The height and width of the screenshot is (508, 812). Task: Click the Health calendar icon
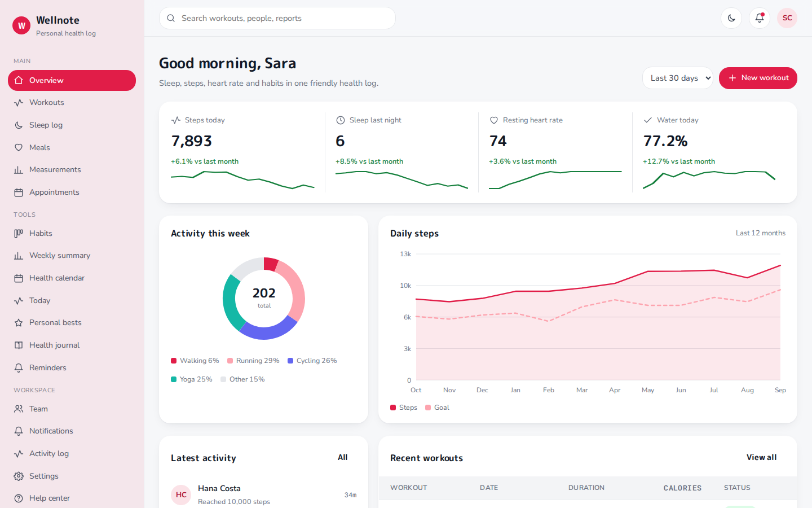[19, 278]
